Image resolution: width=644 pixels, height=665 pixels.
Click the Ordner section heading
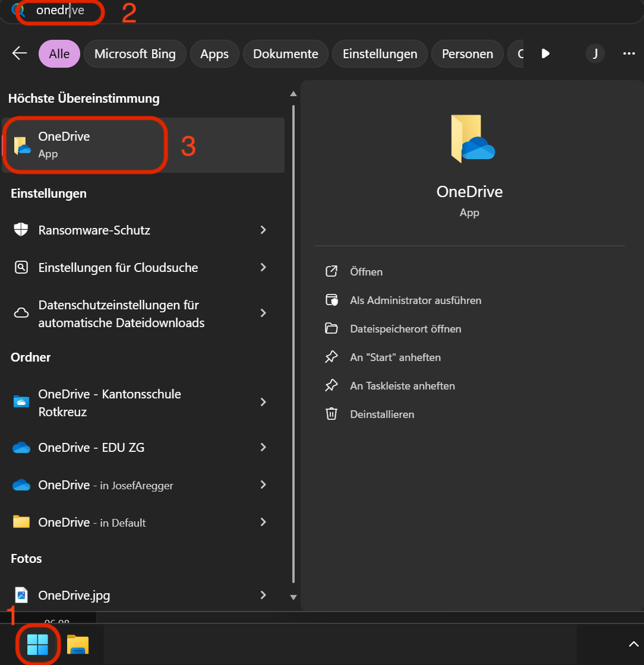30,357
